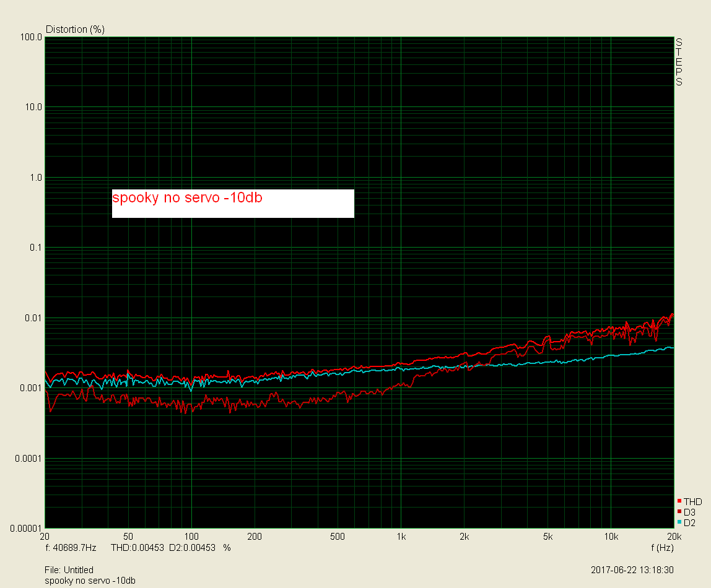Click the '5k' frequency axis label

point(547,537)
